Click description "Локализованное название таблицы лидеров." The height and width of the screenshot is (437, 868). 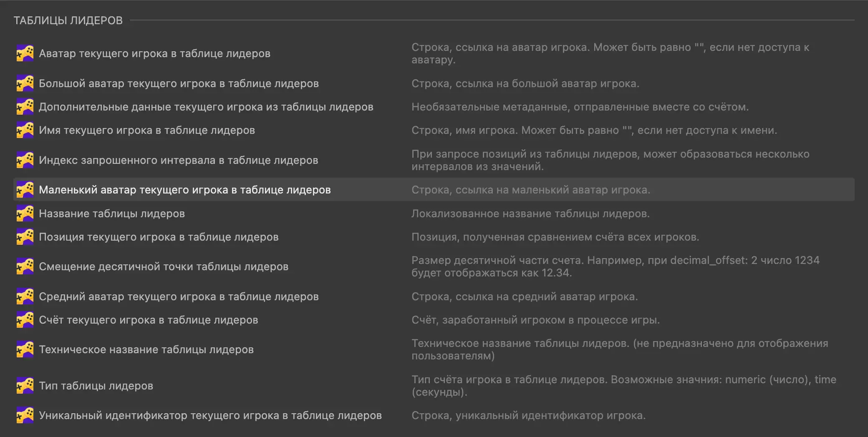[530, 213]
